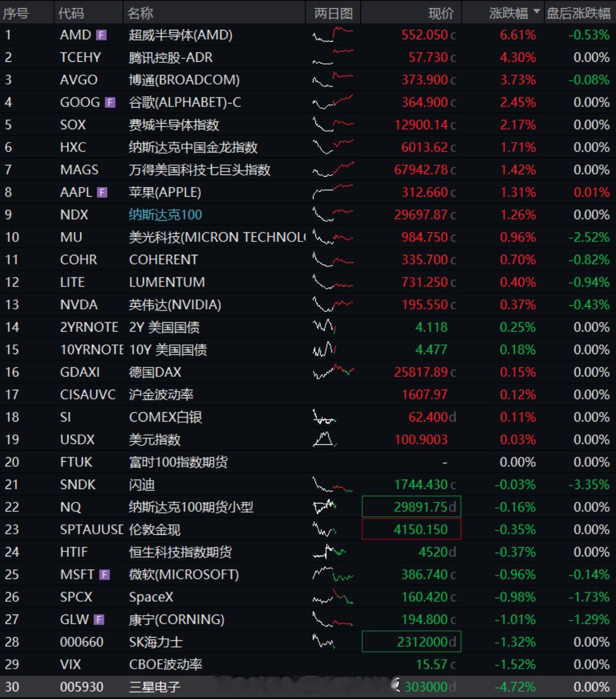The image size is (616, 699).
Task: Select the 富时100指数期货 row name
Action: click(179, 462)
